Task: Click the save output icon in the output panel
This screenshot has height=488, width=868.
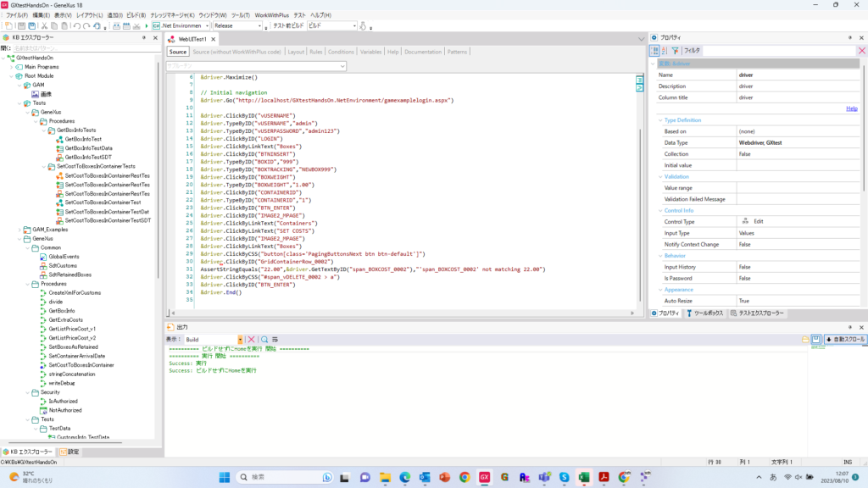Action: [x=816, y=339]
